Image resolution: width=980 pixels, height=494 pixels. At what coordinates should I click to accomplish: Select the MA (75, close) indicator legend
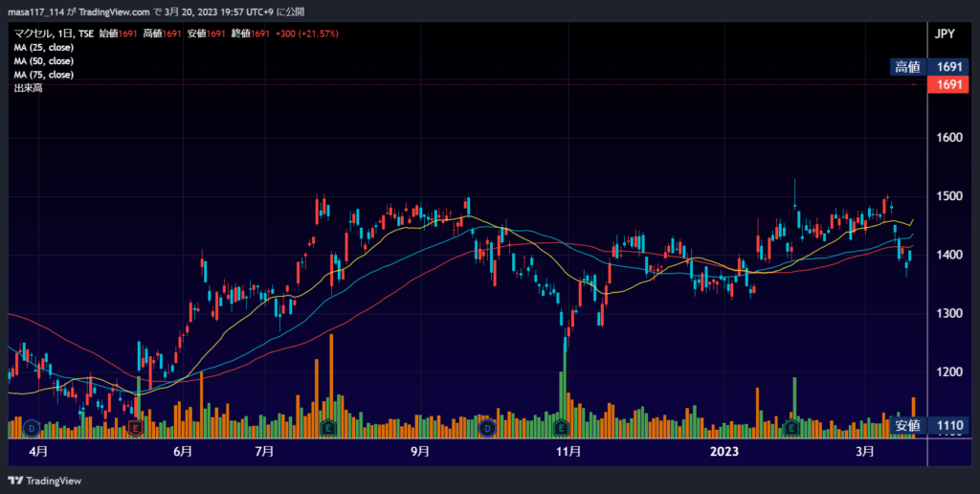pos(44,75)
